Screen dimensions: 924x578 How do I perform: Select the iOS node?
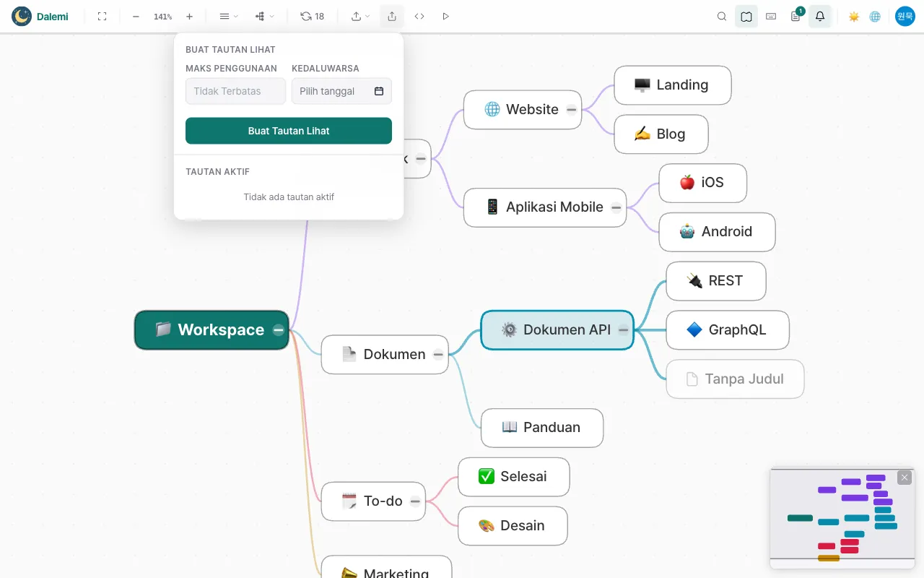pos(703,183)
